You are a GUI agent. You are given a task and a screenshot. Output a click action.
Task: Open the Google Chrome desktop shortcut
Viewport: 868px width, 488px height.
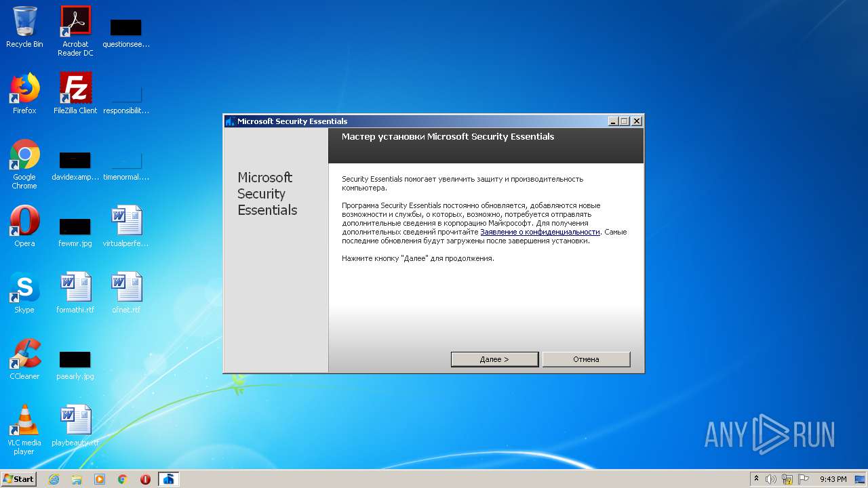click(24, 164)
